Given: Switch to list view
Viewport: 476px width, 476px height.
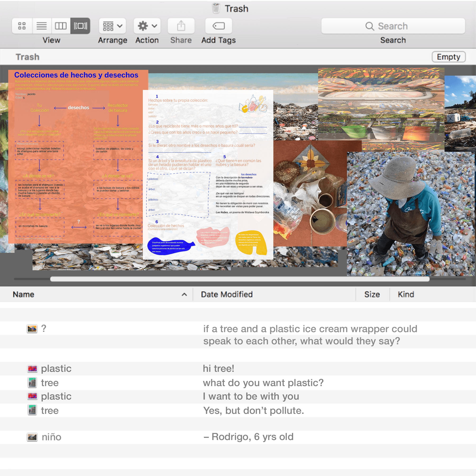Looking at the screenshot, I should (42, 26).
